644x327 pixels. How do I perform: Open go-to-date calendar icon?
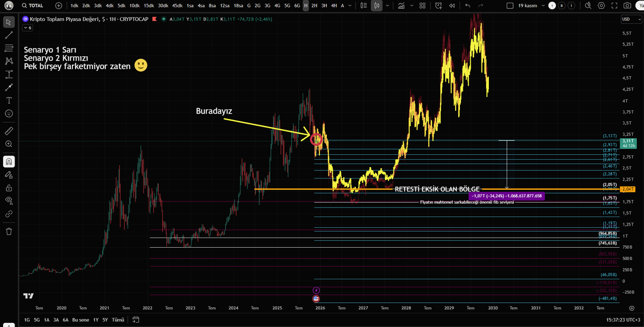(136, 319)
